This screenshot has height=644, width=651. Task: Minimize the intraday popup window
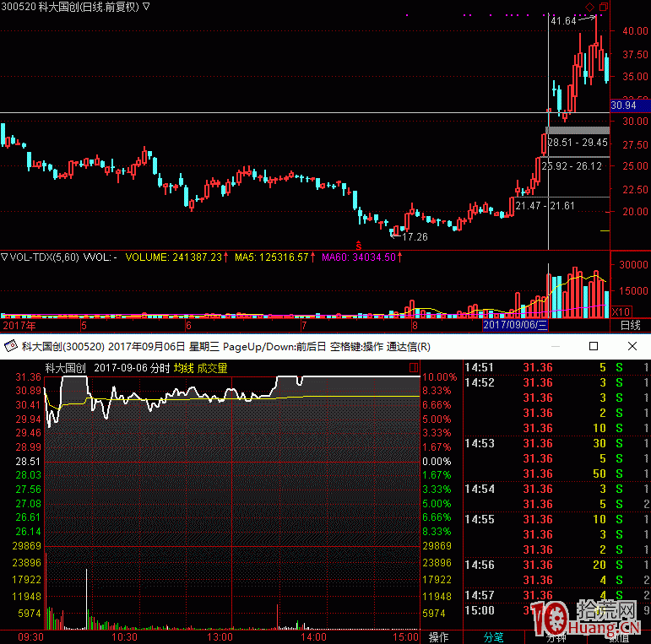pyautogui.click(x=556, y=346)
